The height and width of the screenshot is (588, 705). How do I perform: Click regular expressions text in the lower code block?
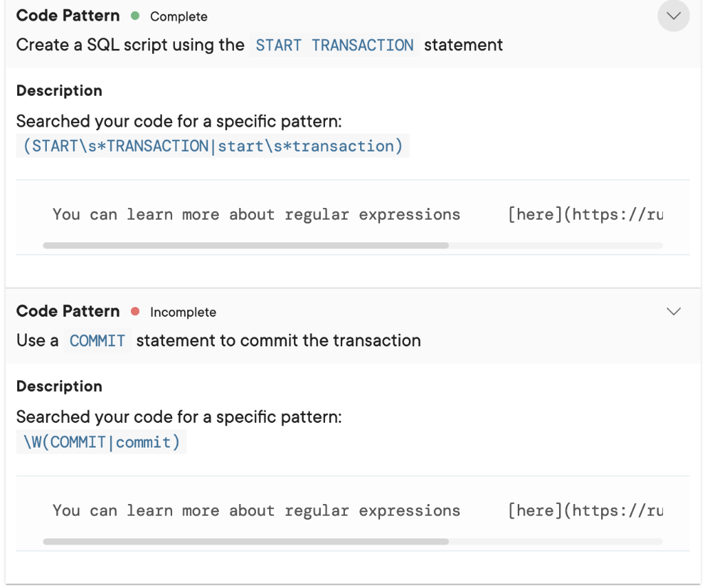pyautogui.click(x=372, y=510)
